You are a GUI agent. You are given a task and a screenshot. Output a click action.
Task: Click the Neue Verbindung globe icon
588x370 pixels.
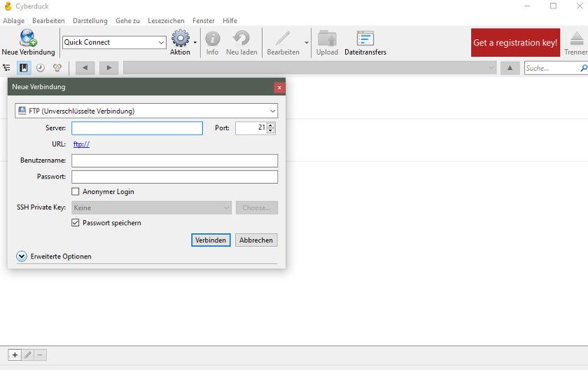tap(28, 38)
